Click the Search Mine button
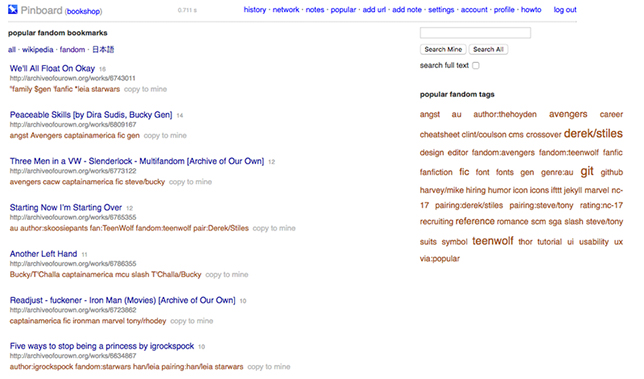The image size is (644, 379). tap(443, 49)
